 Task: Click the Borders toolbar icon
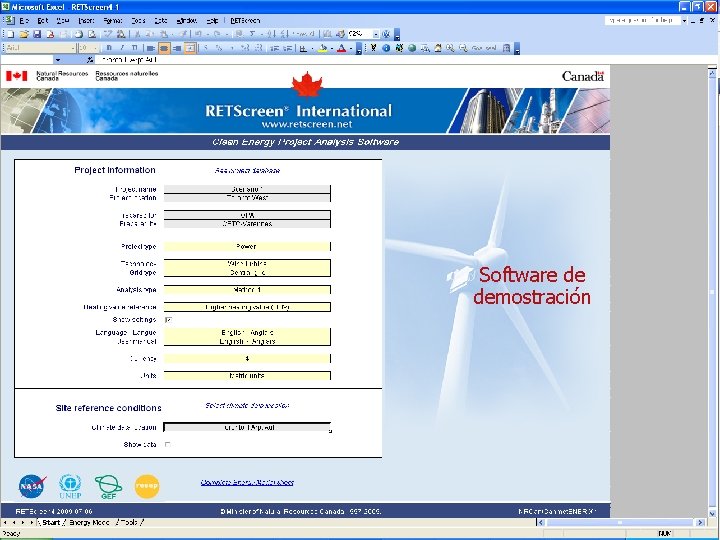pyautogui.click(x=303, y=48)
